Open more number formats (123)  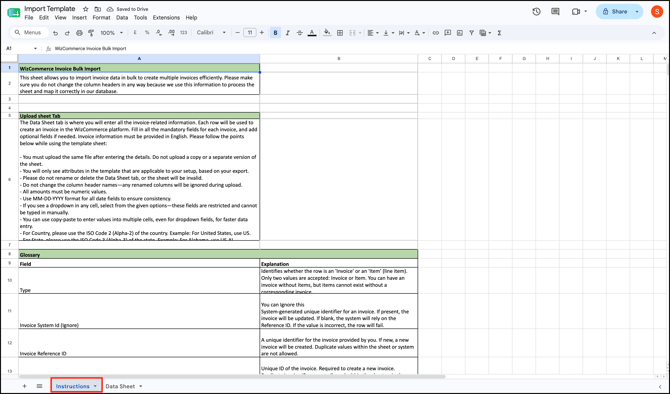pyautogui.click(x=184, y=33)
